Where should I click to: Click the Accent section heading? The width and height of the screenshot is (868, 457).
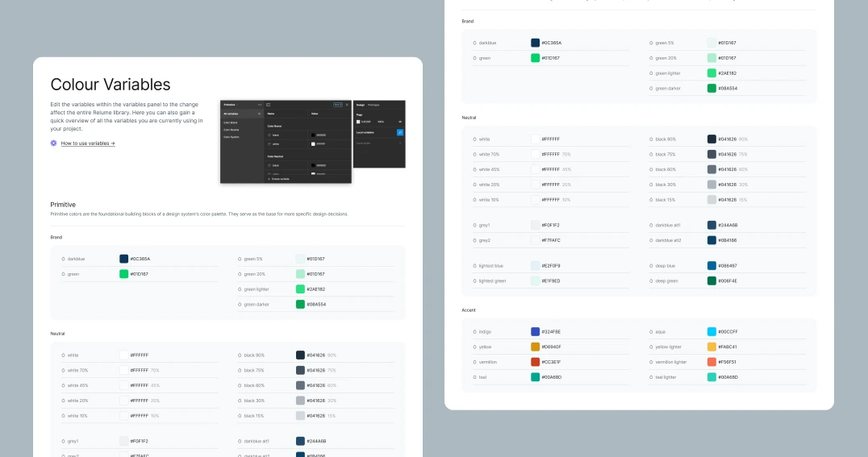(469, 310)
